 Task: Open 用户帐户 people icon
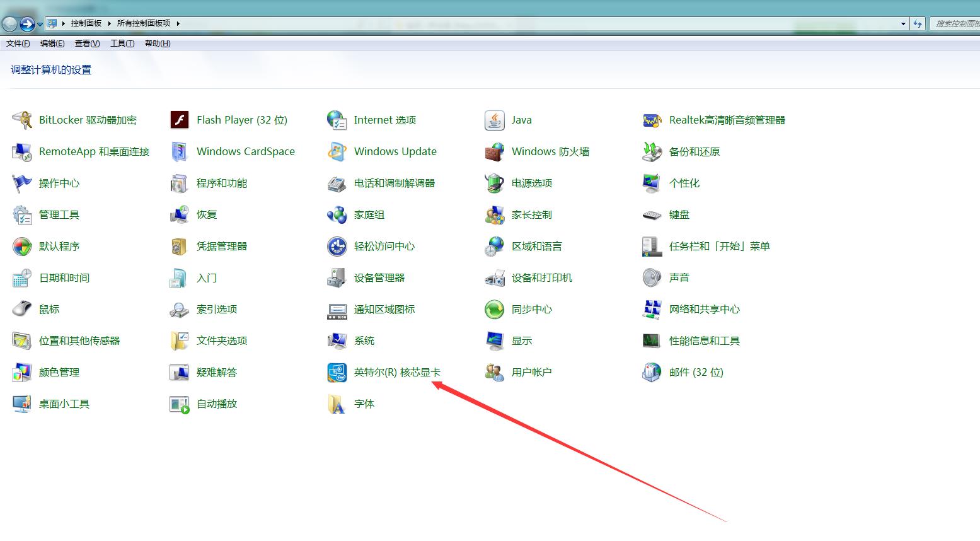point(495,372)
